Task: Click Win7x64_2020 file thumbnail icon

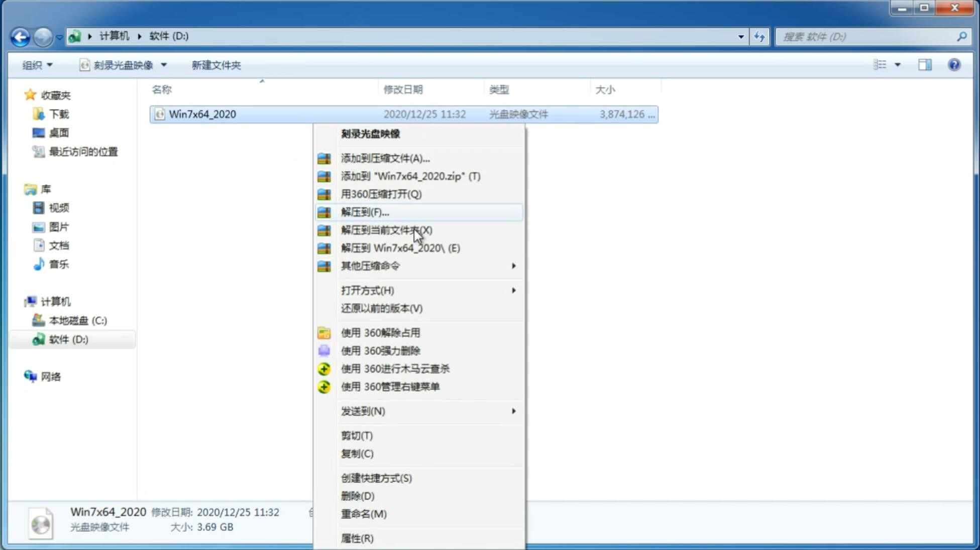Action: click(x=160, y=114)
